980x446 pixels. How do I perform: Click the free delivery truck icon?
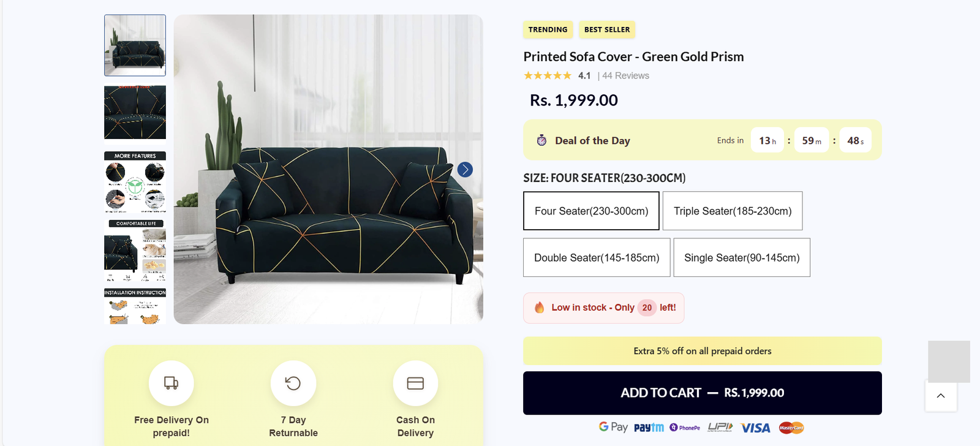point(171,384)
